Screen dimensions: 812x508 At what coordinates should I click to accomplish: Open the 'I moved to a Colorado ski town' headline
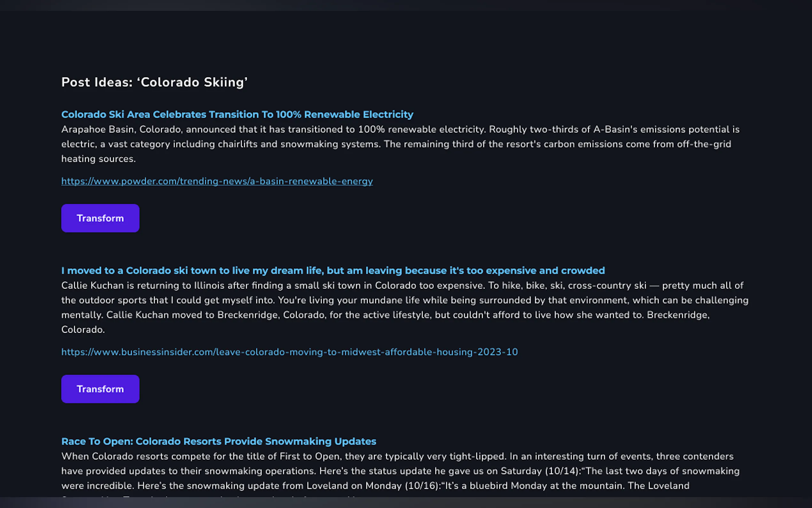(x=333, y=271)
